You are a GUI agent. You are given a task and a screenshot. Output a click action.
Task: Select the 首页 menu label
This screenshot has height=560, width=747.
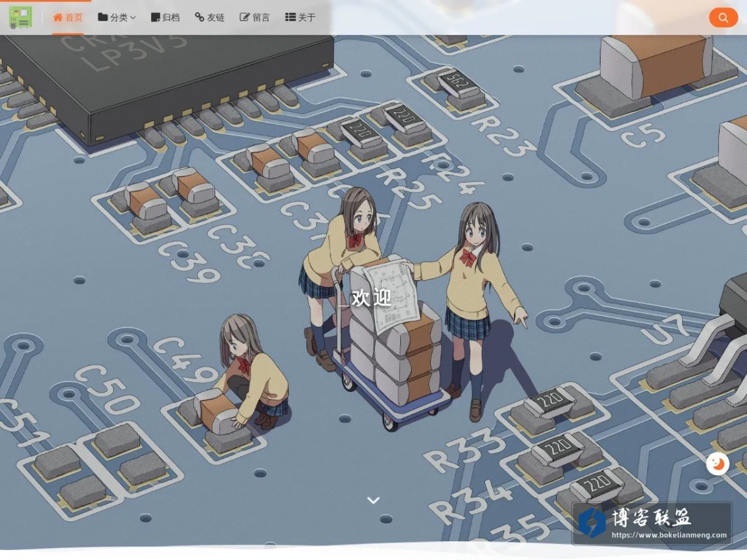point(74,17)
